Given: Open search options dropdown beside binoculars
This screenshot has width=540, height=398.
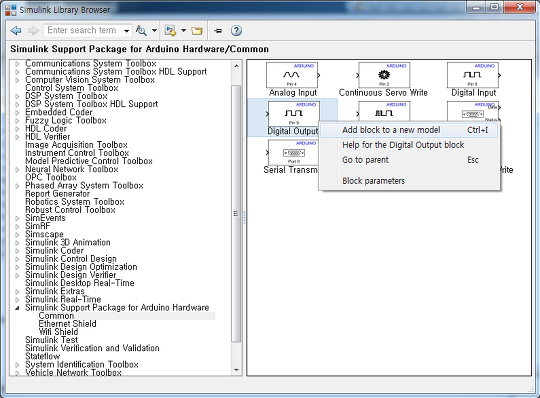Looking at the screenshot, I should pos(155,31).
